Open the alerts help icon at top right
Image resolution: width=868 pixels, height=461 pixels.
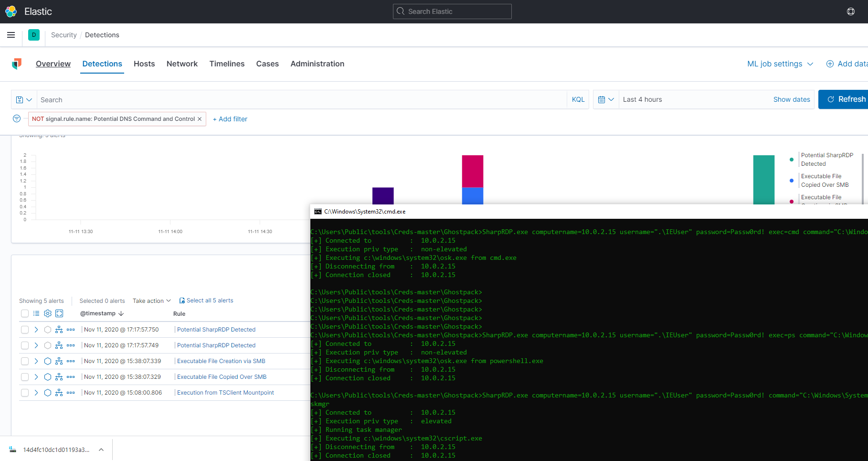pyautogui.click(x=850, y=11)
